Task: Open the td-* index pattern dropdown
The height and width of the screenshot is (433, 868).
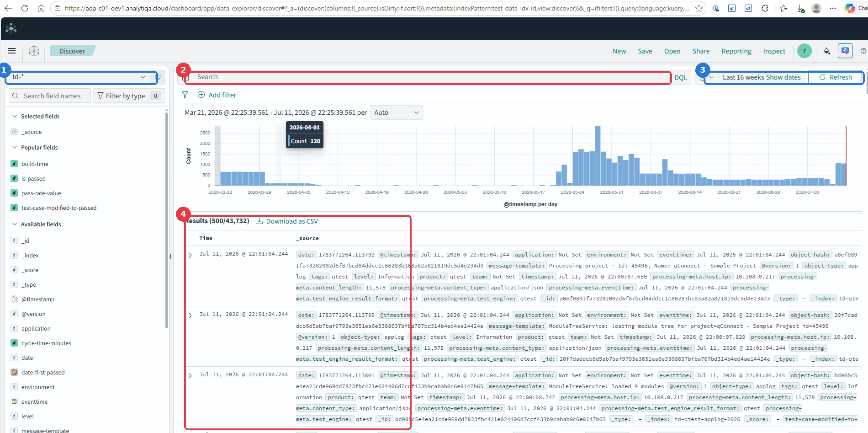Action: click(x=79, y=77)
